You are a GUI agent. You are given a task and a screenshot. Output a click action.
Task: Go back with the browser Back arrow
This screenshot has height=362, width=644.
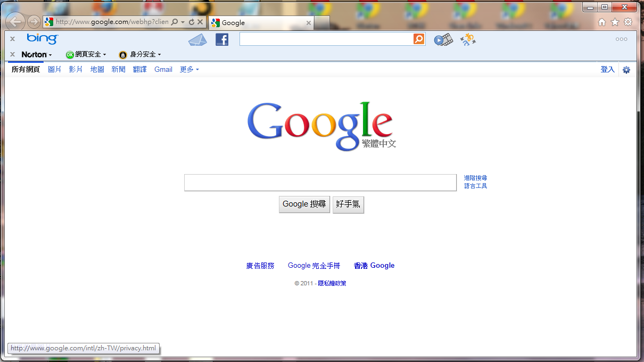pos(15,21)
